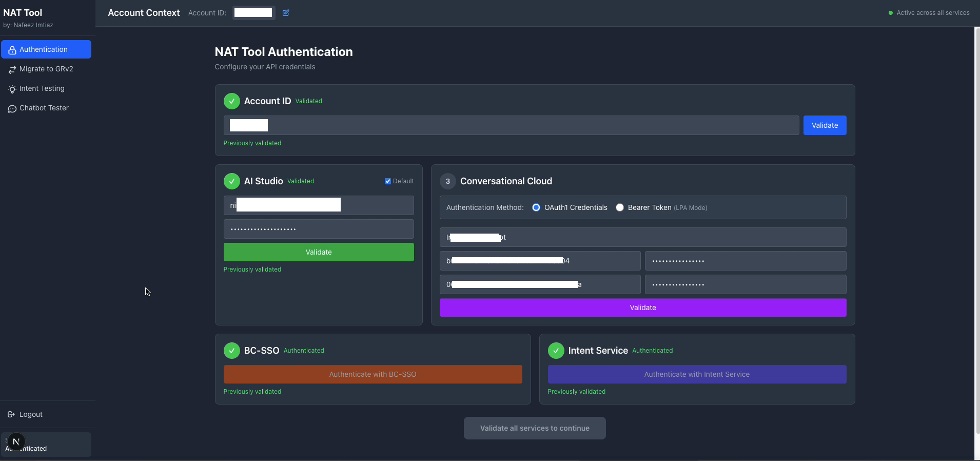Click the green status dot beside Active across all services
The width and height of the screenshot is (980, 461).
click(x=891, y=13)
